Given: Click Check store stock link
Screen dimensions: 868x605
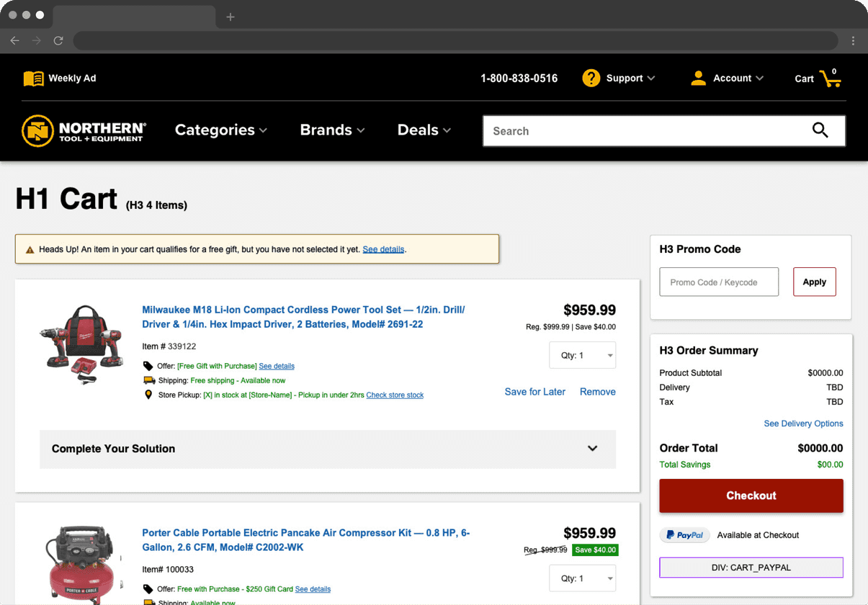Looking at the screenshot, I should [395, 395].
